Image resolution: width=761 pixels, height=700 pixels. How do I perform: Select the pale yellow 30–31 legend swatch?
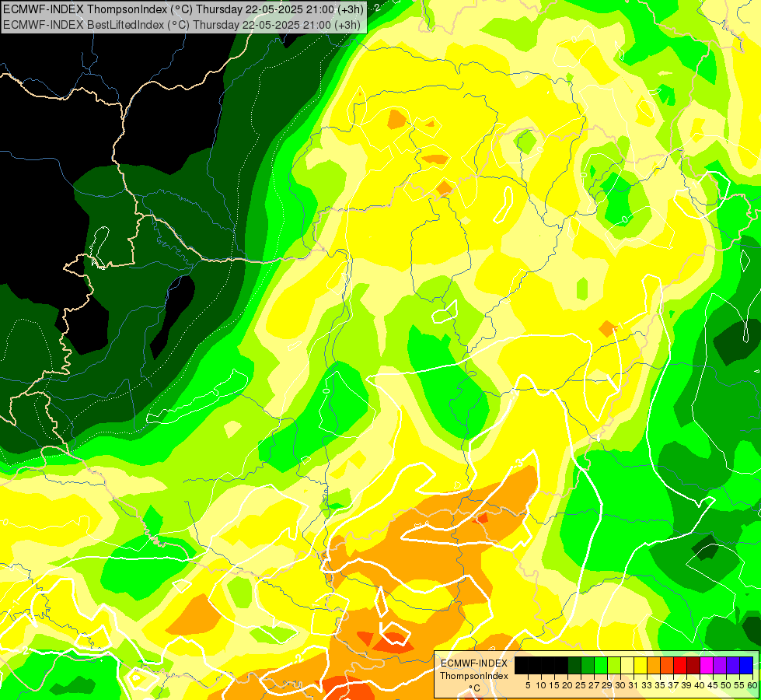(x=627, y=665)
